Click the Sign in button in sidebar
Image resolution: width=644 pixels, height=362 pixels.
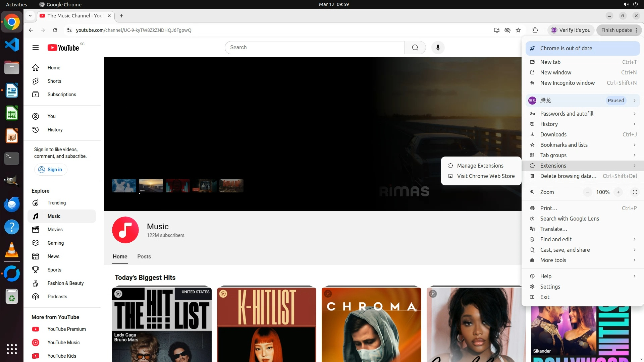(51, 170)
